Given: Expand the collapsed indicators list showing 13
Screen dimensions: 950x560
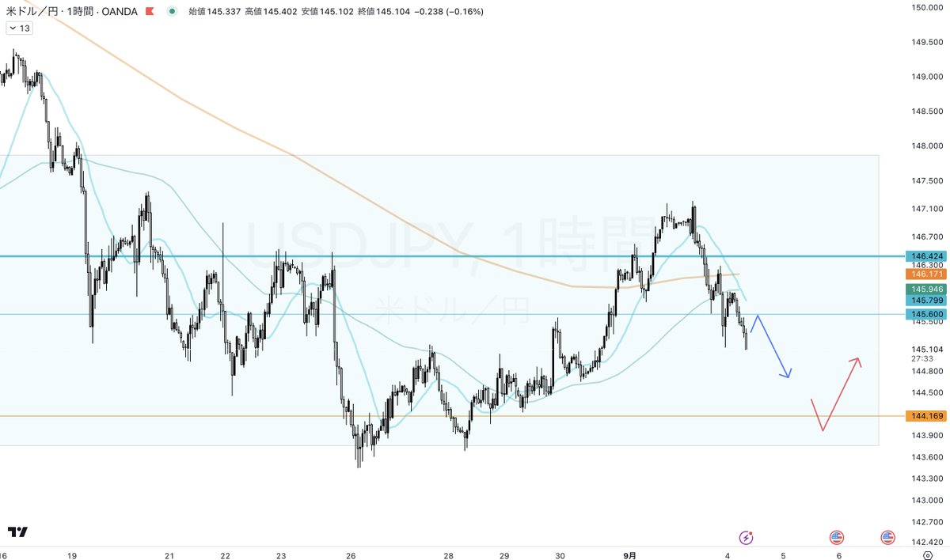Looking at the screenshot, I should point(20,28).
